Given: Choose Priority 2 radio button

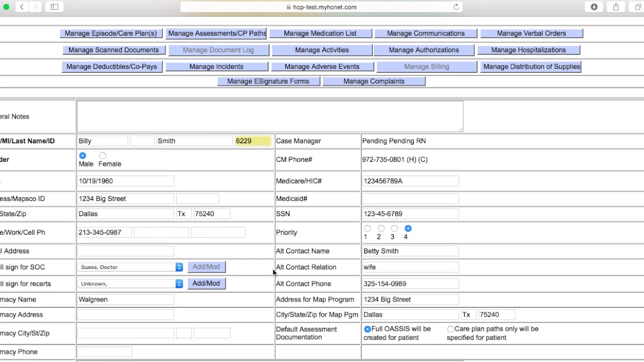Looking at the screenshot, I should click(381, 229).
